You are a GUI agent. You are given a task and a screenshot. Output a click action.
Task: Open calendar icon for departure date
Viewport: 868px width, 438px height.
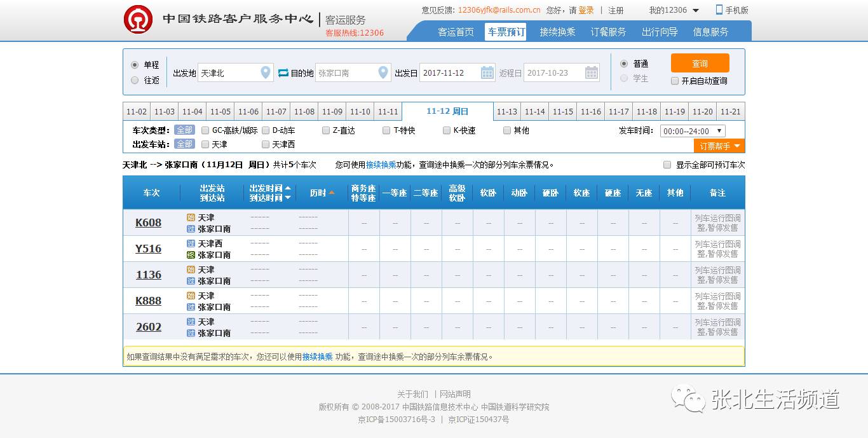487,73
